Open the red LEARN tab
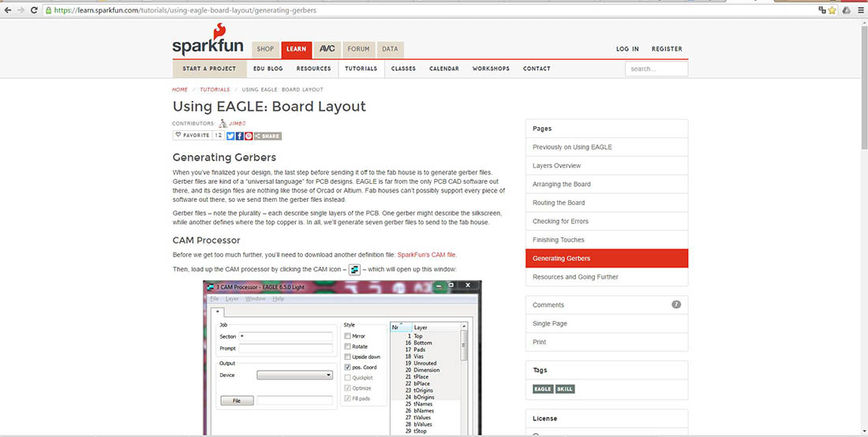The image size is (868, 437). [x=296, y=49]
